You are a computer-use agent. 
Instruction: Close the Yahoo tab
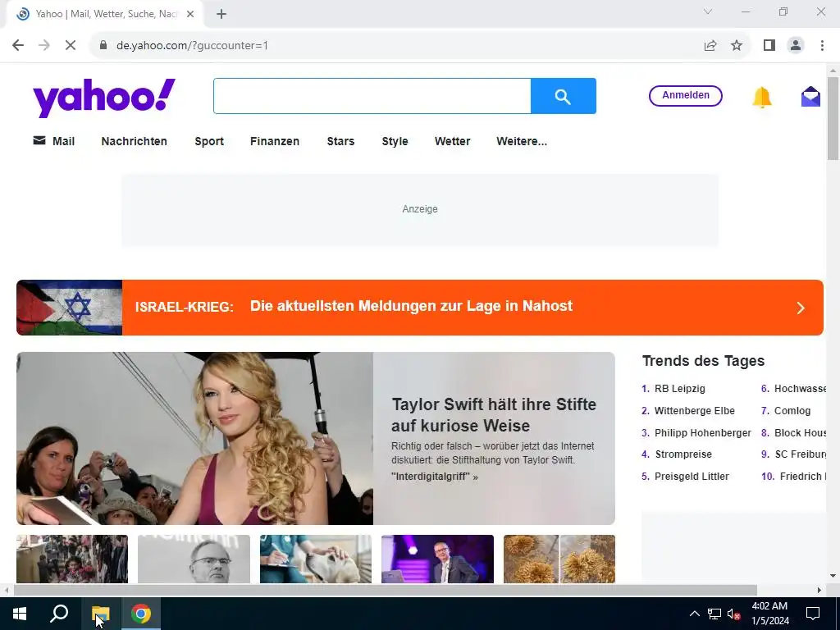(x=190, y=14)
